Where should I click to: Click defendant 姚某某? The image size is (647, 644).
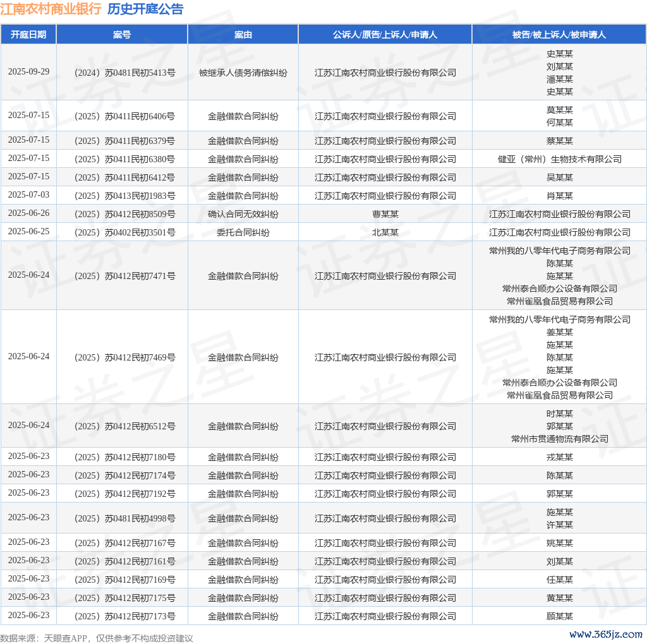[x=560, y=544]
